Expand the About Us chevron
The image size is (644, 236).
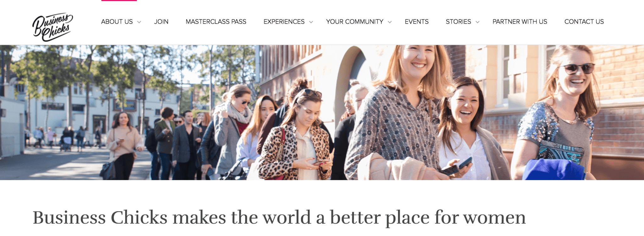139,22
